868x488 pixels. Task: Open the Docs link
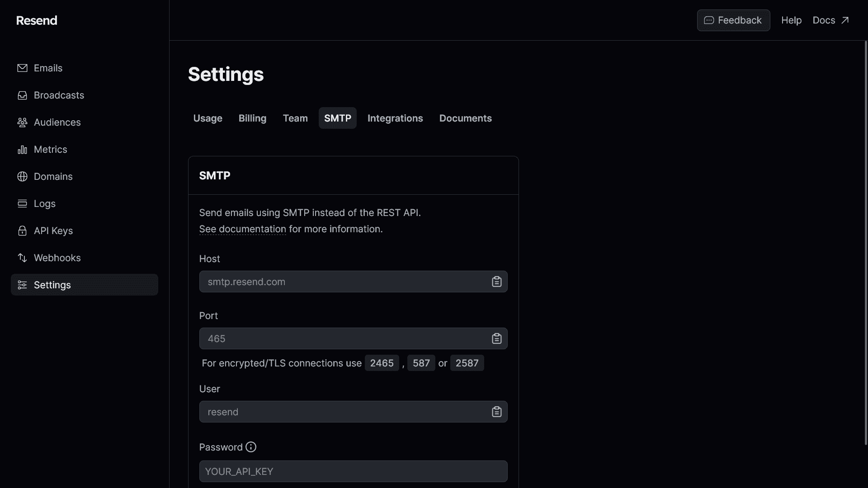coord(831,20)
